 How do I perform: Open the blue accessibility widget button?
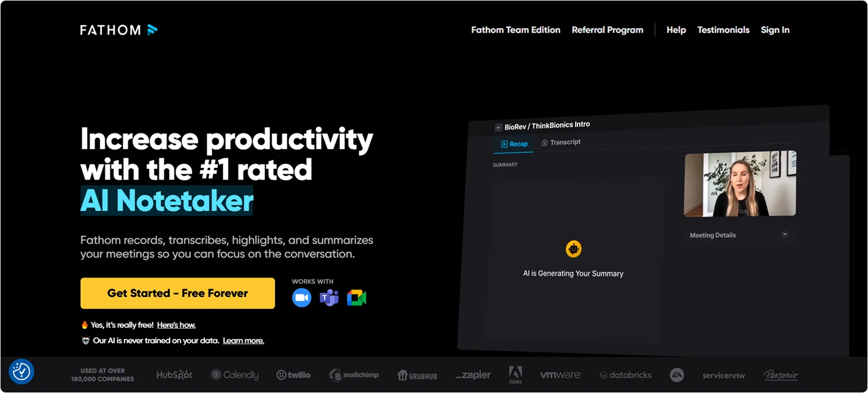(x=21, y=371)
